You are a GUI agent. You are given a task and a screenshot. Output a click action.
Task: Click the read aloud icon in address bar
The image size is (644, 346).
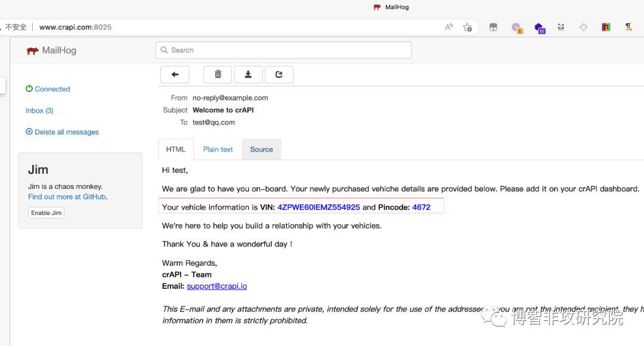(x=449, y=27)
